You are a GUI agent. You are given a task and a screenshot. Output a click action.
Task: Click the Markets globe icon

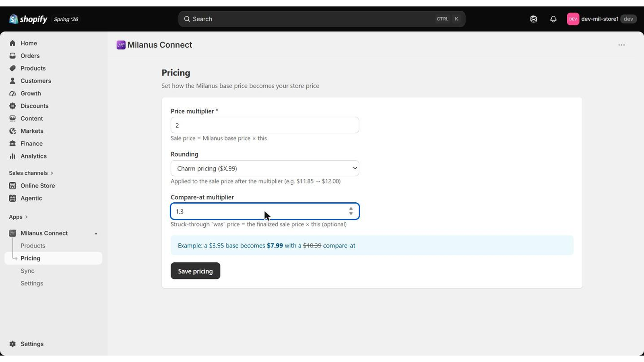click(12, 131)
